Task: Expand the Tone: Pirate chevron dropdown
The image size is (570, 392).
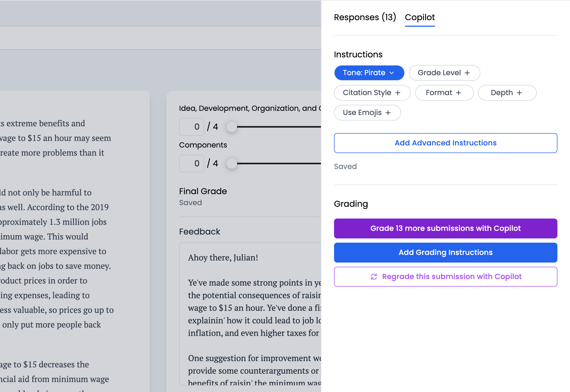Action: click(392, 73)
